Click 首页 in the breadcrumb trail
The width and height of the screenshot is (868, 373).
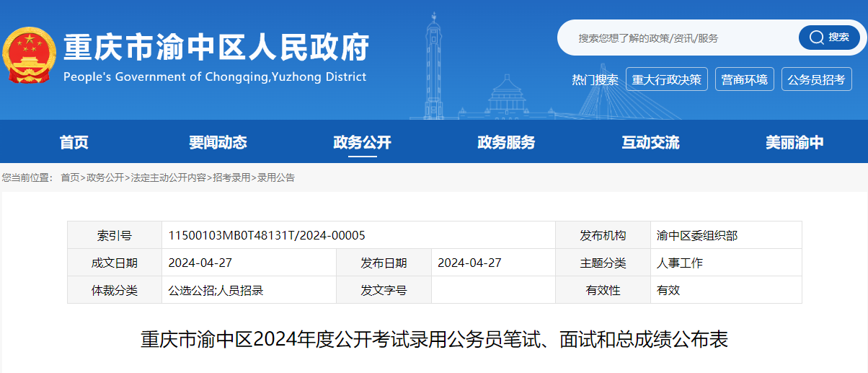tap(70, 177)
